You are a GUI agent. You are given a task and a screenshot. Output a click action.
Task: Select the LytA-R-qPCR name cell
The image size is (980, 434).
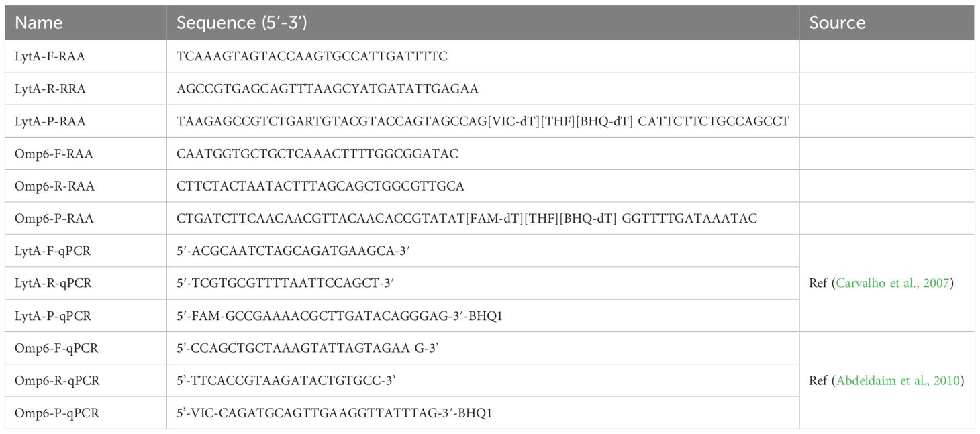[x=53, y=283]
